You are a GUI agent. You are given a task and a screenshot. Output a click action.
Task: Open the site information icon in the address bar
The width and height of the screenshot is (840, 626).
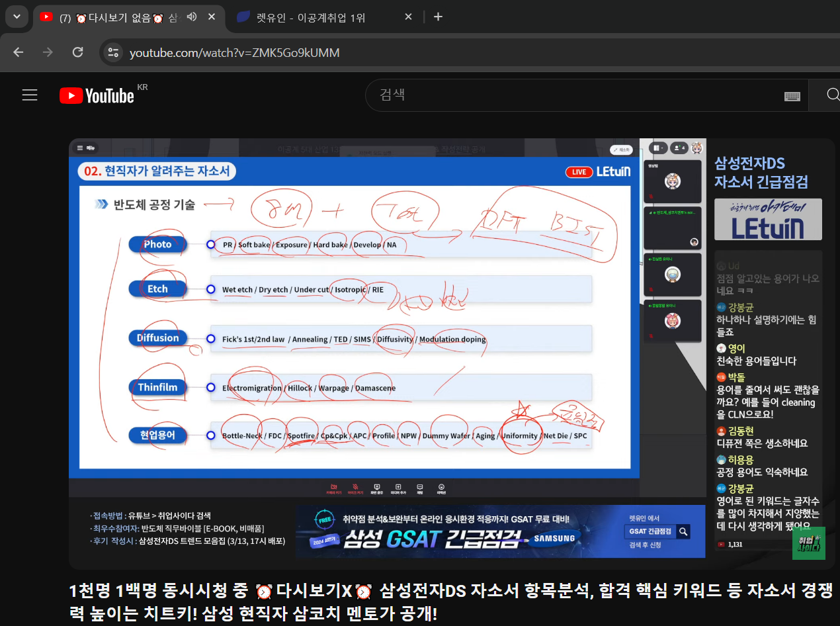(x=114, y=52)
